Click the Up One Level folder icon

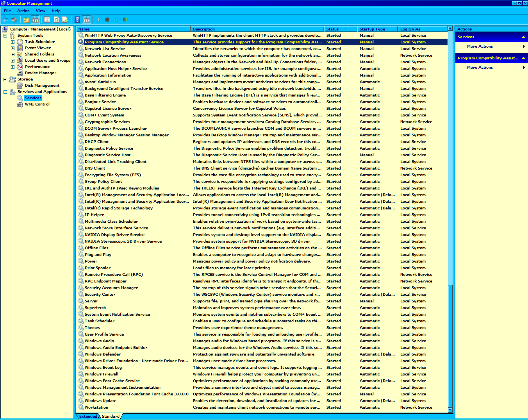[x=26, y=20]
